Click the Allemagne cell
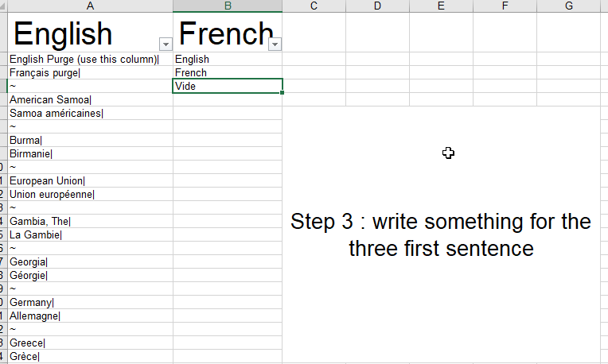This screenshot has width=608, height=364. tap(91, 316)
